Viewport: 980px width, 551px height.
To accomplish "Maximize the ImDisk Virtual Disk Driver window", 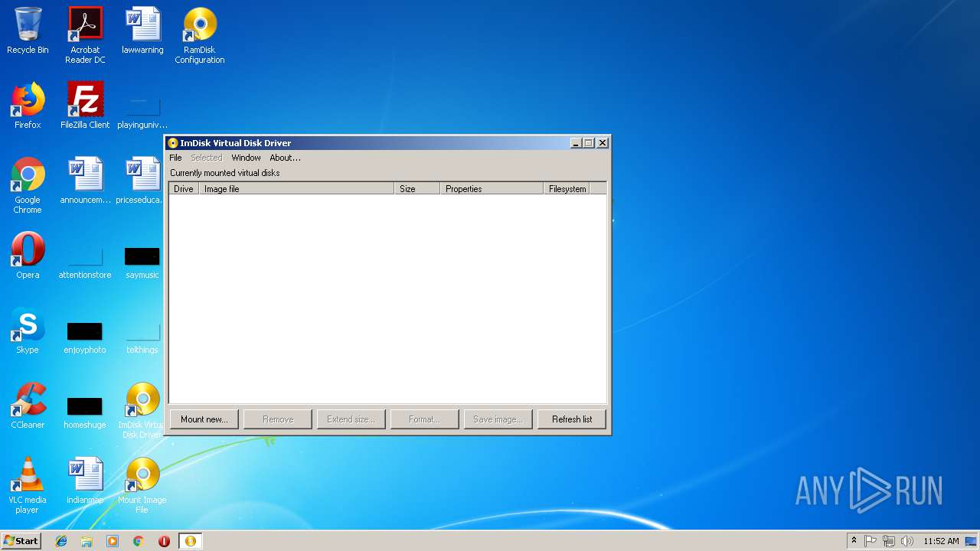I will pyautogui.click(x=589, y=143).
